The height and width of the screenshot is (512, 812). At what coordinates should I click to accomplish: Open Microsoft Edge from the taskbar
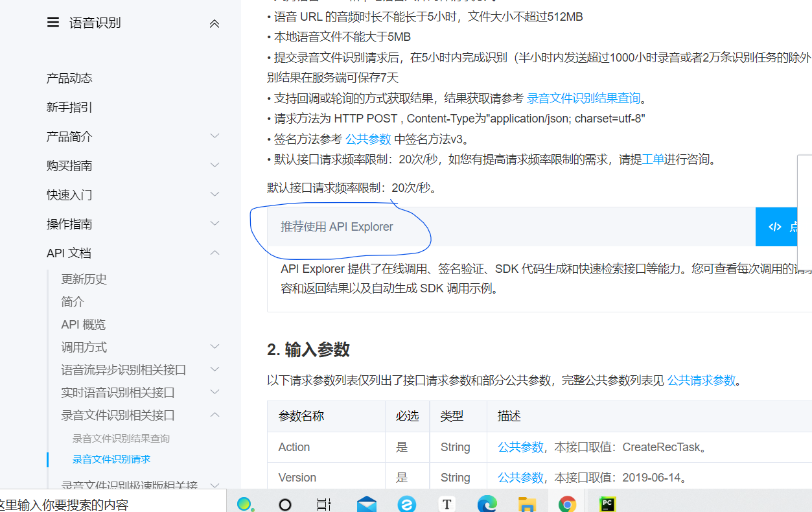tap(486, 504)
